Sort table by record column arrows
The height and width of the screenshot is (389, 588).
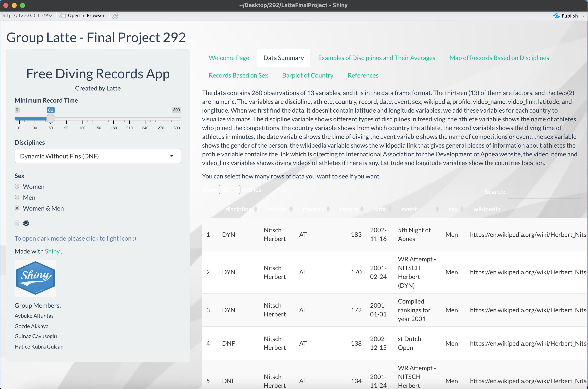[362, 209]
